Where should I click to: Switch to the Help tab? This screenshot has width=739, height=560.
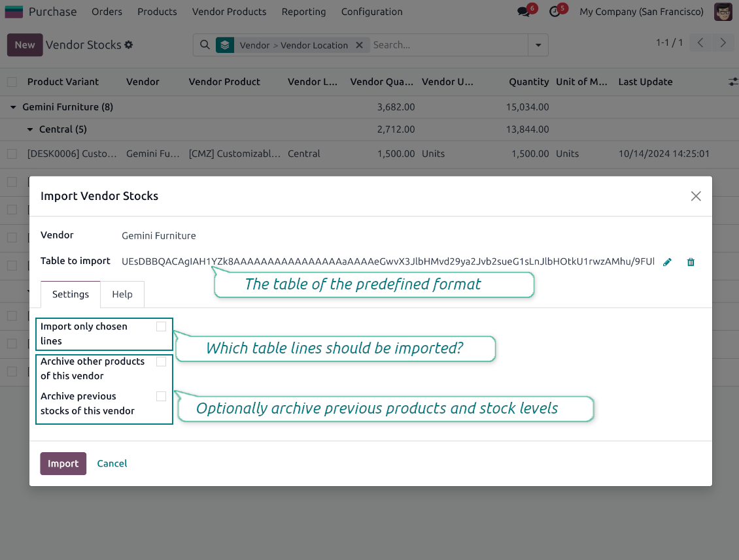(x=122, y=294)
